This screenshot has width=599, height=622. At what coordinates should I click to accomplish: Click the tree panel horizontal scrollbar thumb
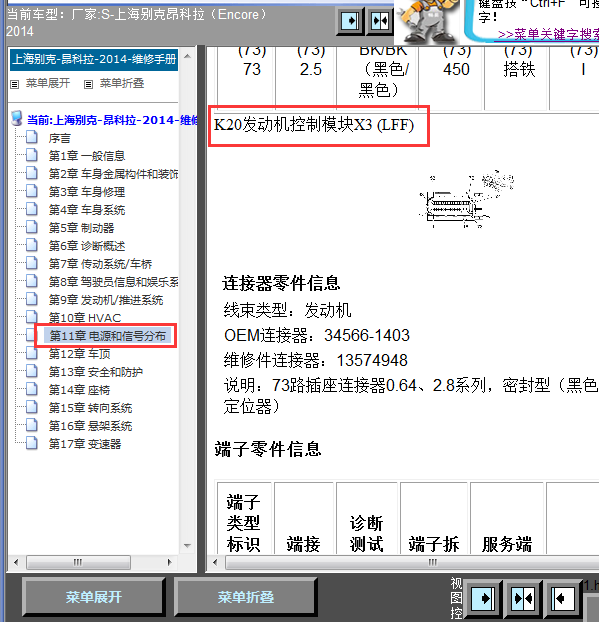click(x=78, y=562)
